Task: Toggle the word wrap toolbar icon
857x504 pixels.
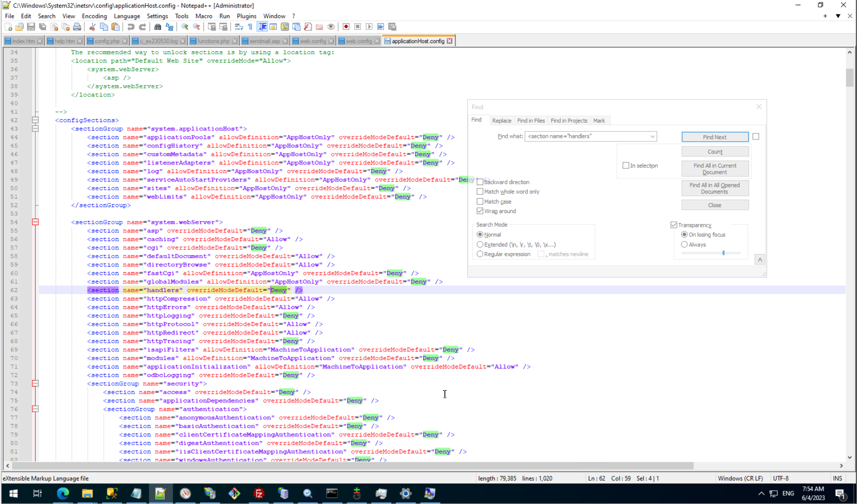Action: (x=239, y=27)
